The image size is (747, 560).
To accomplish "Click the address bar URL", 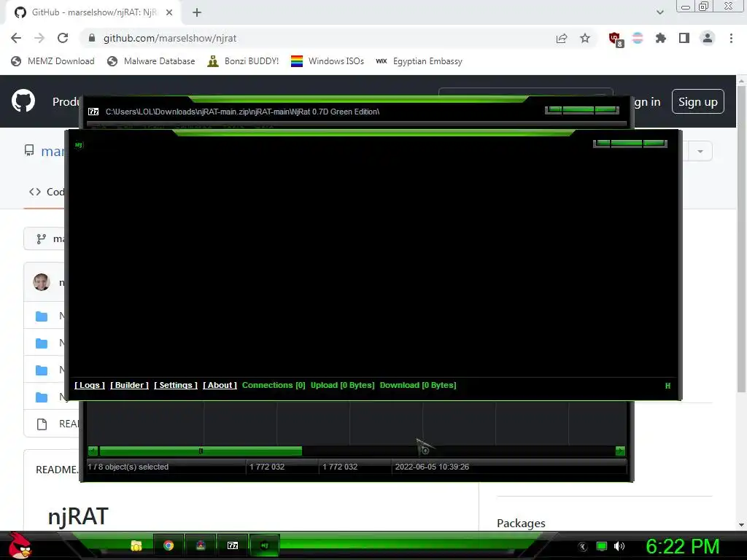I will click(170, 38).
